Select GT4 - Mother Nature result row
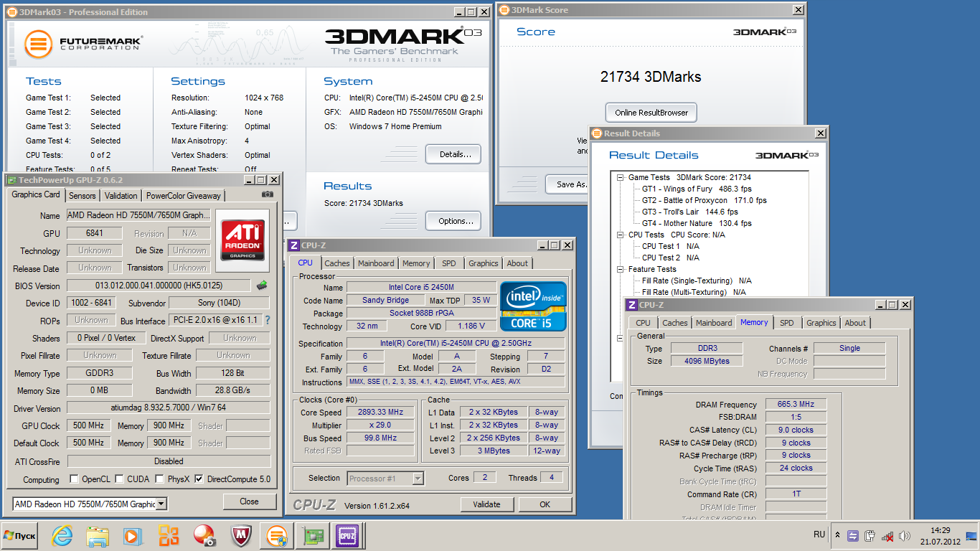The height and width of the screenshot is (551, 980). (x=697, y=223)
